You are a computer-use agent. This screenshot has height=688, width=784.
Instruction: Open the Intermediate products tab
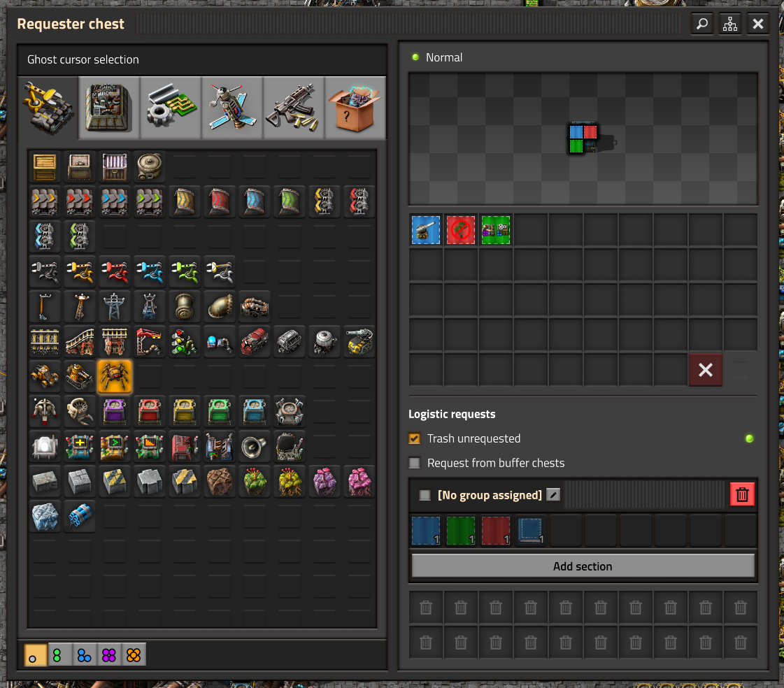click(171, 108)
